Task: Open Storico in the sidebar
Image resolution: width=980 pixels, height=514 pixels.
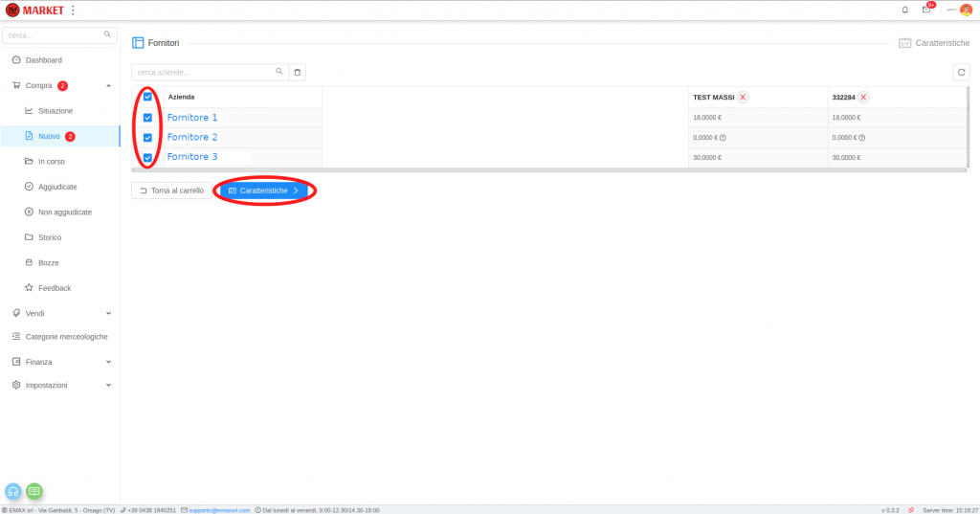Action: [50, 237]
